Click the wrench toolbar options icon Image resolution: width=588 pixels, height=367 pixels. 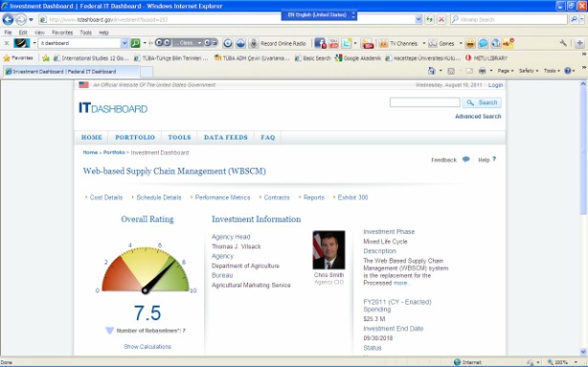[x=563, y=43]
